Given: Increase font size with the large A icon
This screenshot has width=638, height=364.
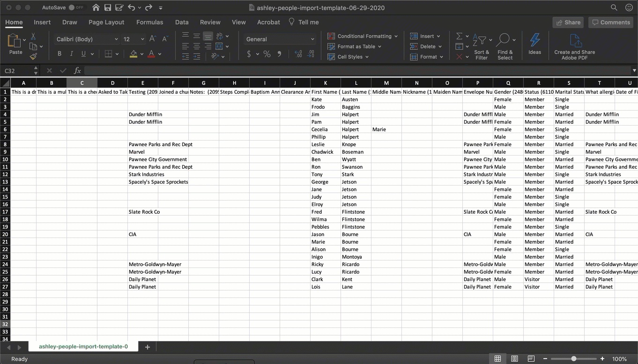Looking at the screenshot, I should pyautogui.click(x=153, y=39).
